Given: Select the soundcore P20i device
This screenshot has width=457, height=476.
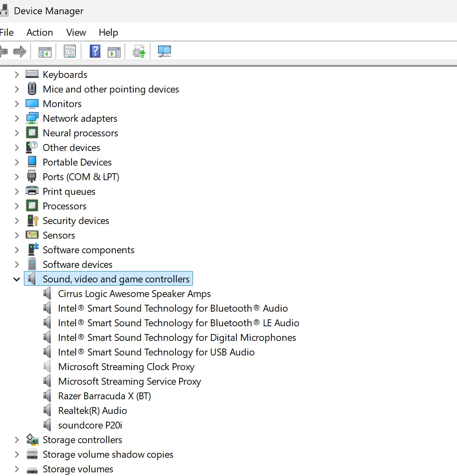Looking at the screenshot, I should click(x=90, y=425).
